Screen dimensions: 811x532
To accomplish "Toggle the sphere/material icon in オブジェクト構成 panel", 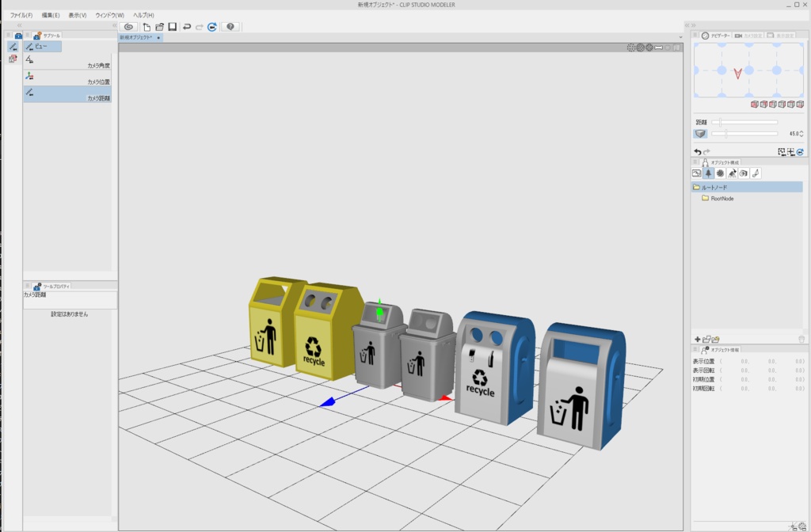I will 721,173.
